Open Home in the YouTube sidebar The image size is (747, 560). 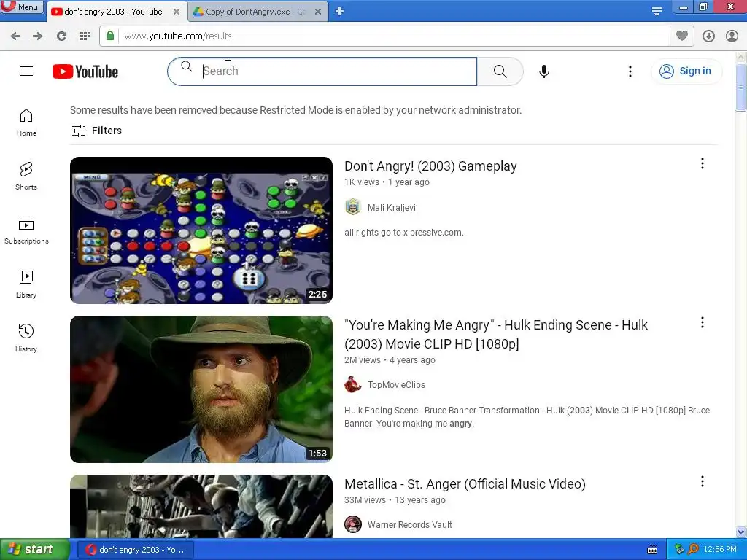26,122
